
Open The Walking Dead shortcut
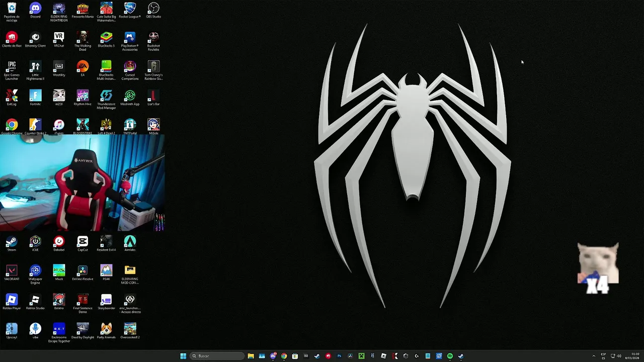pos(83,41)
